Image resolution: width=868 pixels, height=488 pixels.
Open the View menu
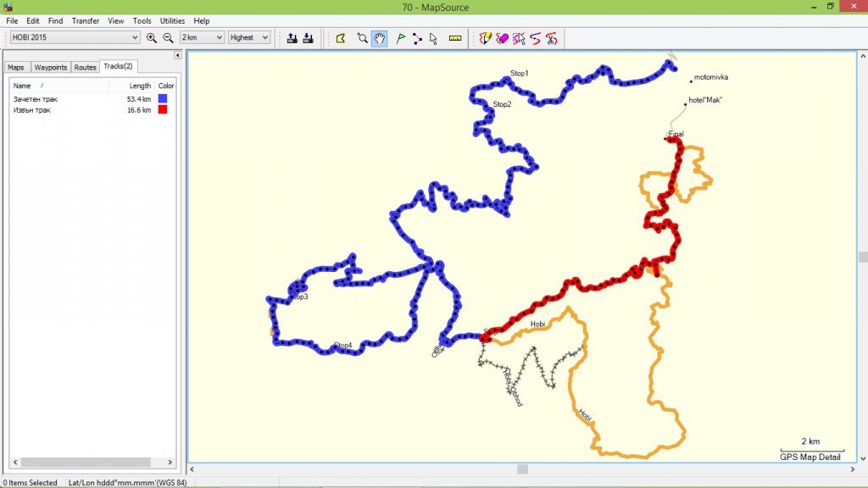click(115, 20)
